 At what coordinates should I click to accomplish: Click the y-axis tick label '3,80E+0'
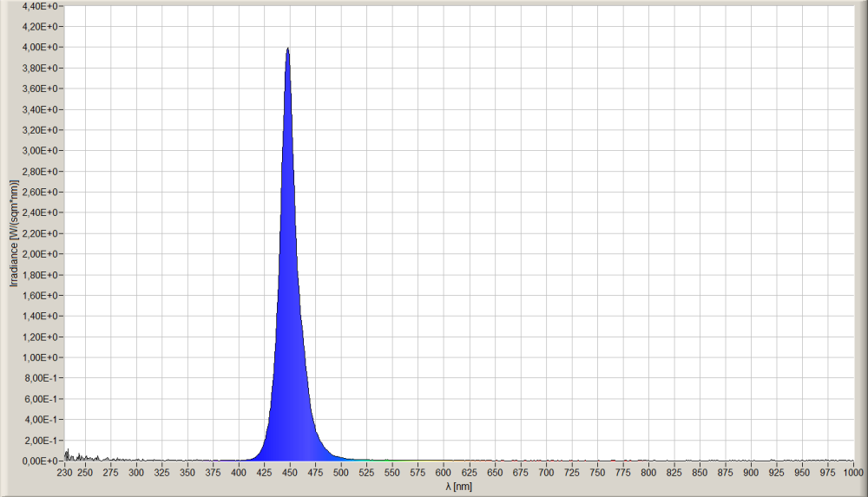coord(41,68)
